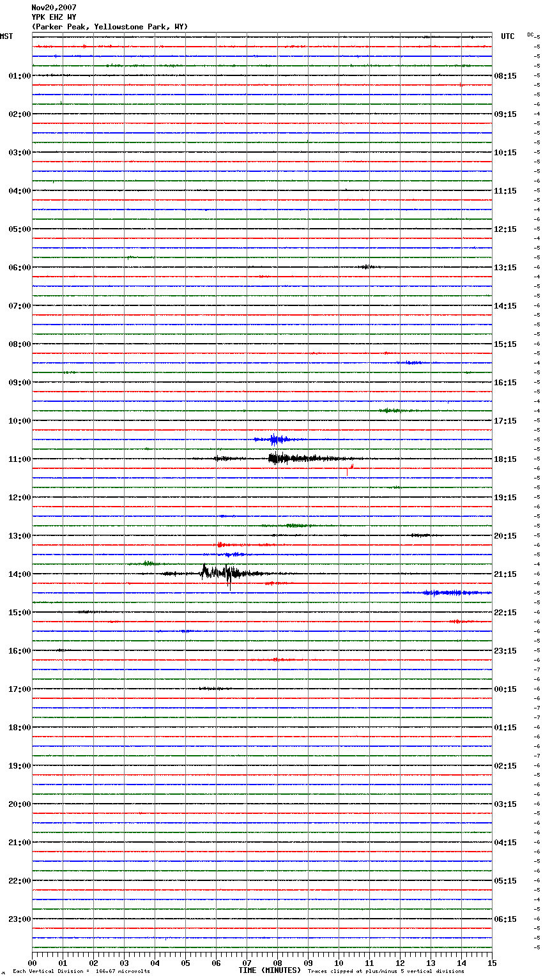Select the 05:00 MST time label
The image size is (543, 980).
[x=19, y=229]
